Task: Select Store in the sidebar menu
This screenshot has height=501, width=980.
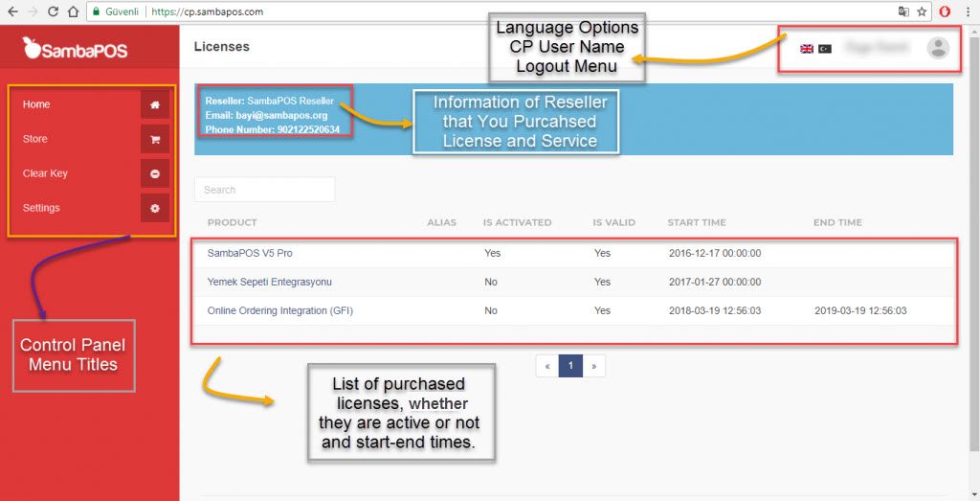Action: click(35, 139)
